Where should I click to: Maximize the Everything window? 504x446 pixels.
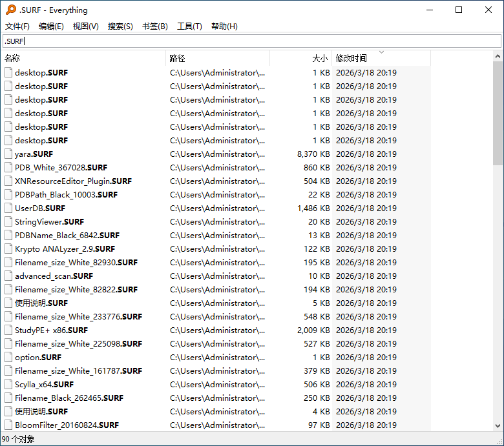pos(459,10)
